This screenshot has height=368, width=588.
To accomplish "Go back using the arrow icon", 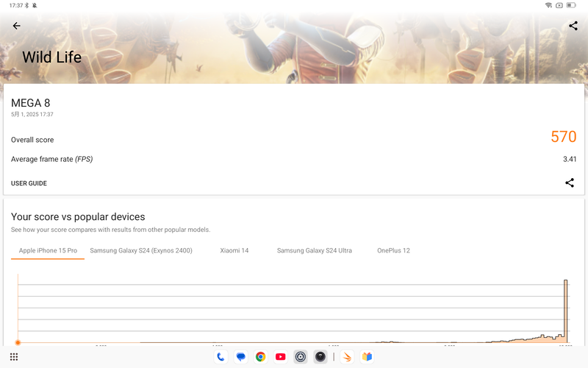I will point(16,26).
